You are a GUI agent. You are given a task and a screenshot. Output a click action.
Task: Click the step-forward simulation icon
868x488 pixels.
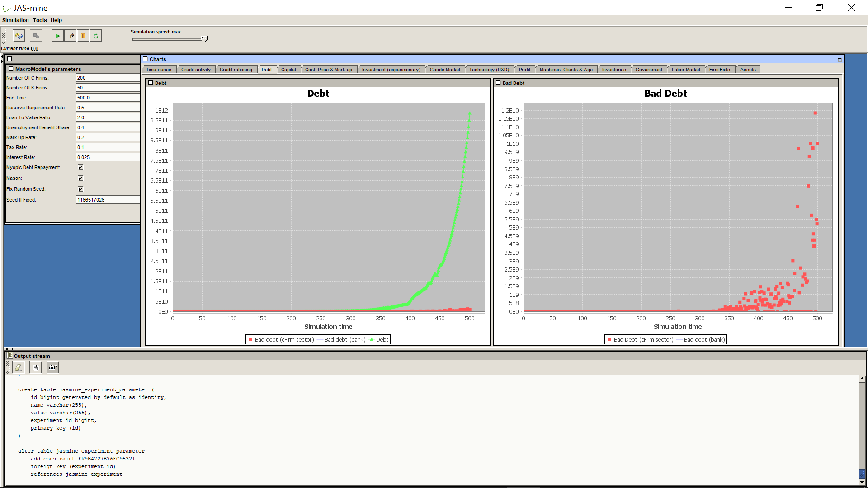coord(71,36)
